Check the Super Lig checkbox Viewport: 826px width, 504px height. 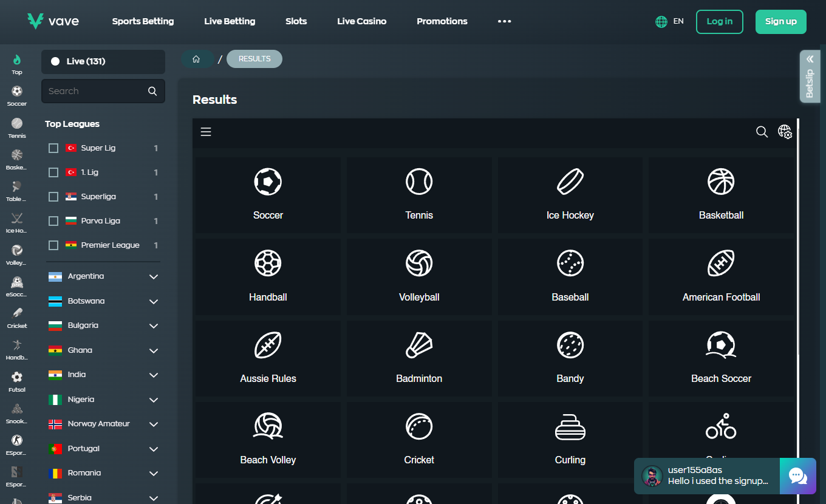point(53,148)
